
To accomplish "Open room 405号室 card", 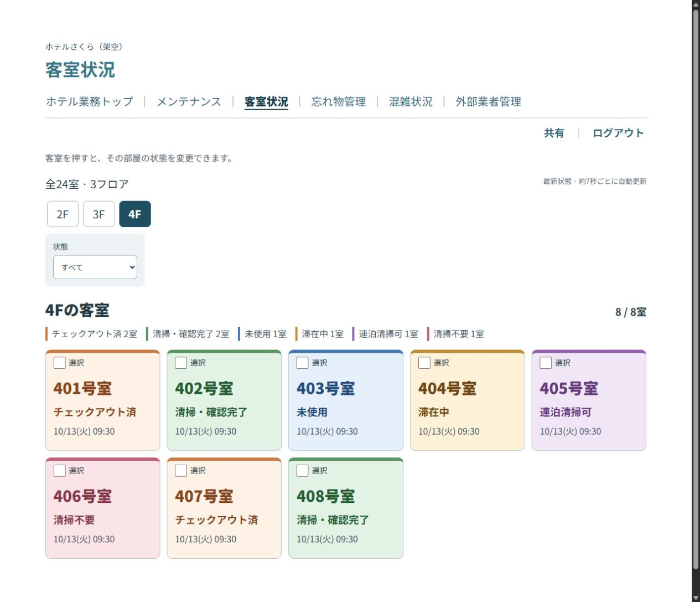I will click(x=589, y=400).
